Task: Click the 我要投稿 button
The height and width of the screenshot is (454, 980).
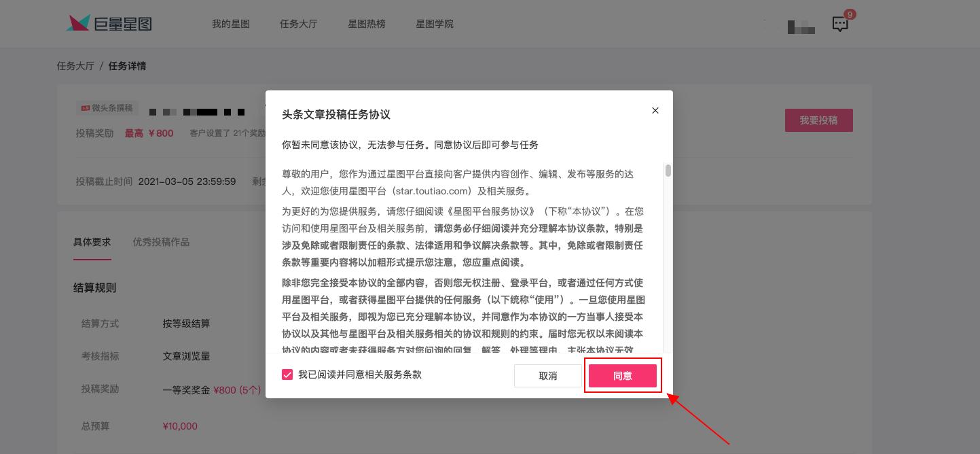Action: pos(818,119)
